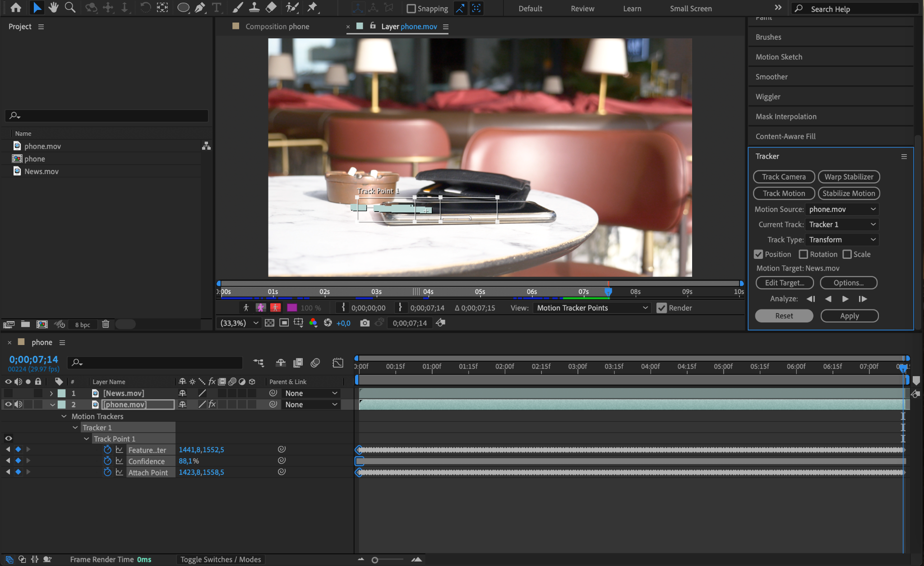The width and height of the screenshot is (924, 566).
Task: Open the Track Type dropdown
Action: click(x=842, y=239)
